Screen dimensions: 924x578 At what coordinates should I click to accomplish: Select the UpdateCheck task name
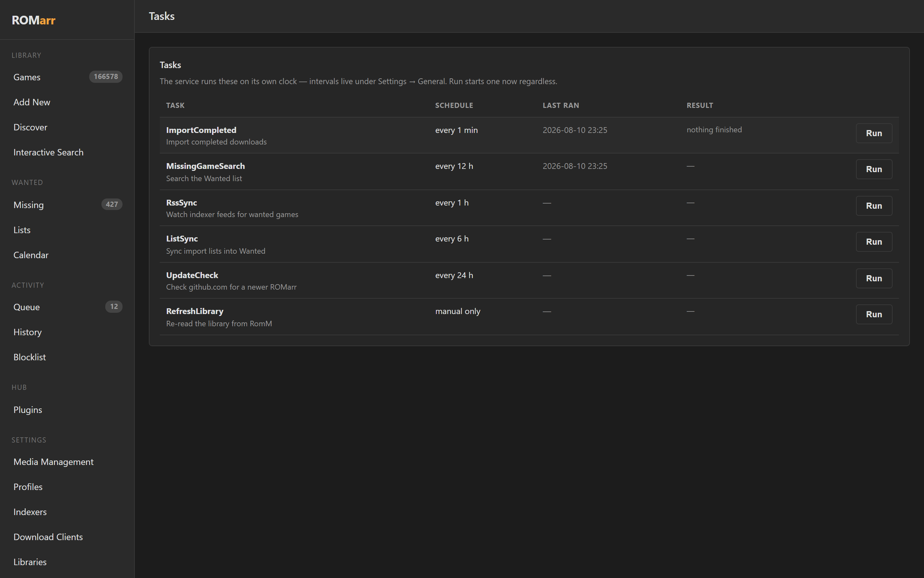[192, 275]
